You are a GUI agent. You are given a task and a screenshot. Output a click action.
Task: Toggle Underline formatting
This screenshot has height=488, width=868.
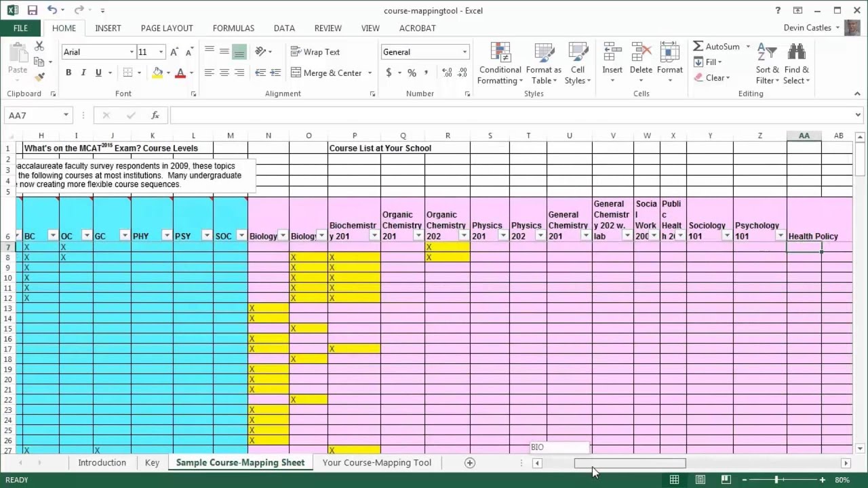coord(98,73)
